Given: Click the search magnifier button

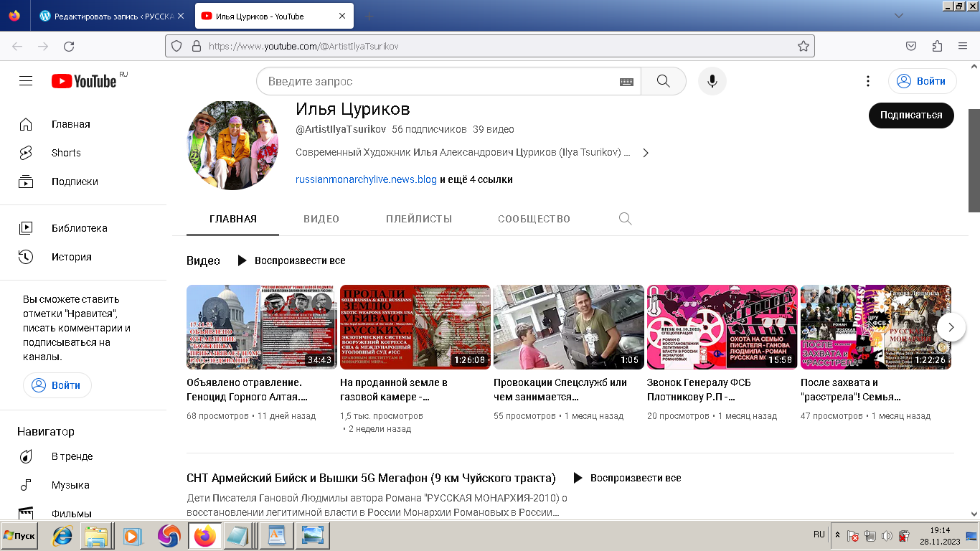Looking at the screenshot, I should click(663, 81).
